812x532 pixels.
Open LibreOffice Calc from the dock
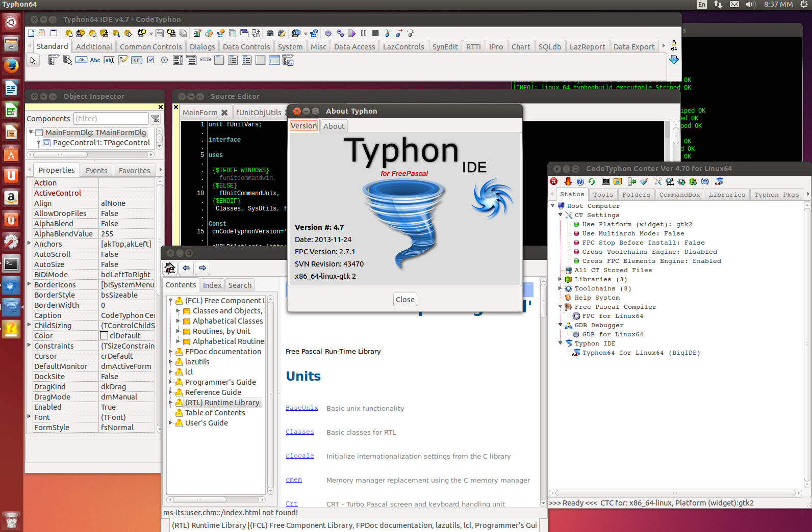coord(11,111)
